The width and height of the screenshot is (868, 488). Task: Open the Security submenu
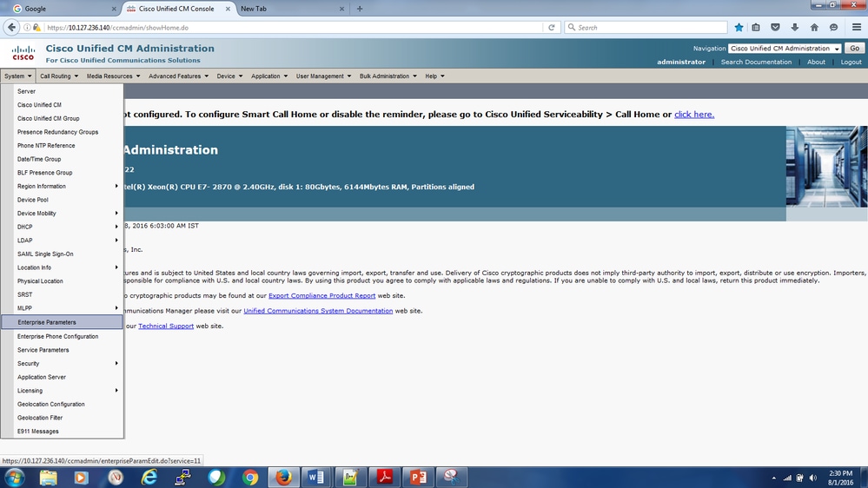62,364
